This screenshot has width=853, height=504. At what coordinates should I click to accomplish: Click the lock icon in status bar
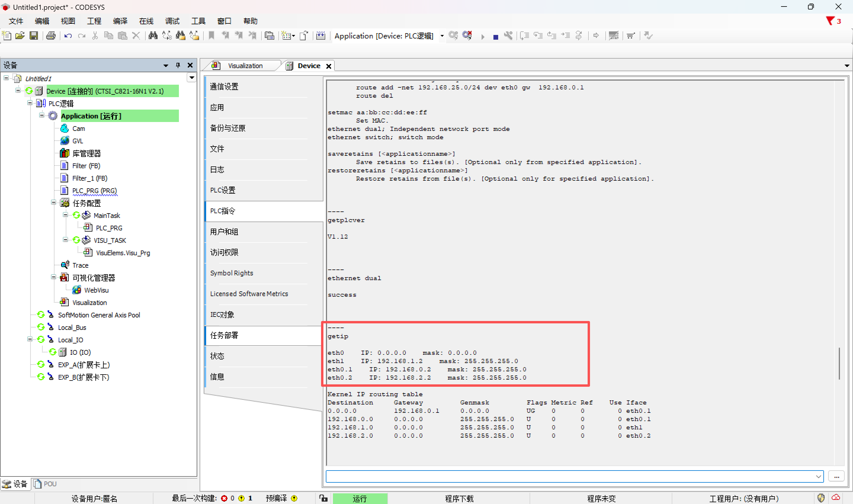tap(323, 498)
